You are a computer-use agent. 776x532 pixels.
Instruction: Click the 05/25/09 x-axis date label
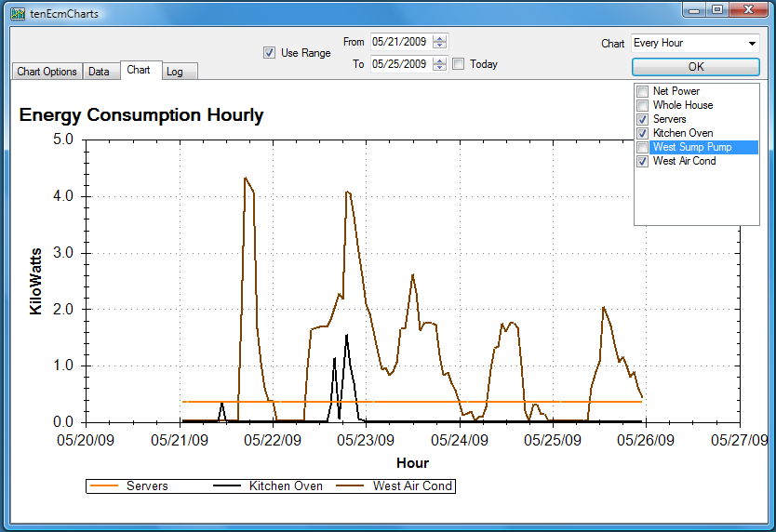click(553, 440)
